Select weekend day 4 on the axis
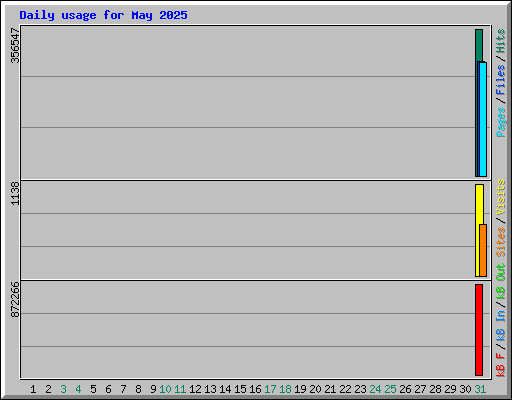The image size is (512, 400). (78, 389)
